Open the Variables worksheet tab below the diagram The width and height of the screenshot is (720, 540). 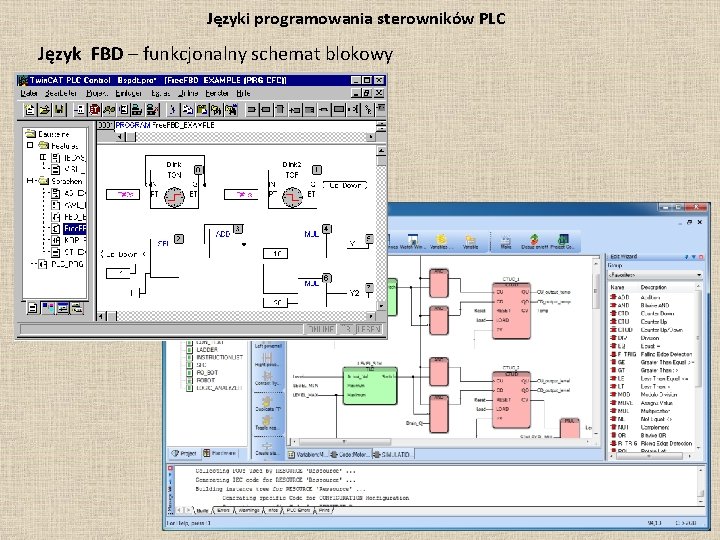307,455
